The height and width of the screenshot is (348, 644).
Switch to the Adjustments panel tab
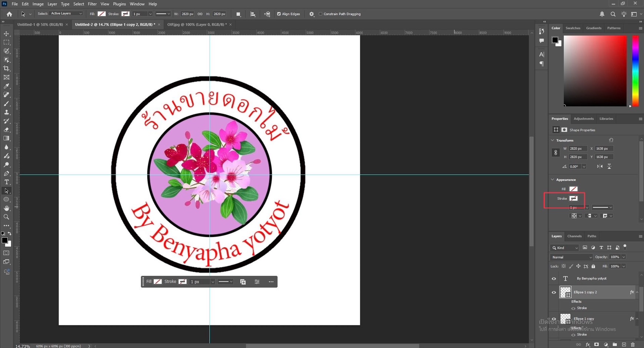click(x=583, y=119)
